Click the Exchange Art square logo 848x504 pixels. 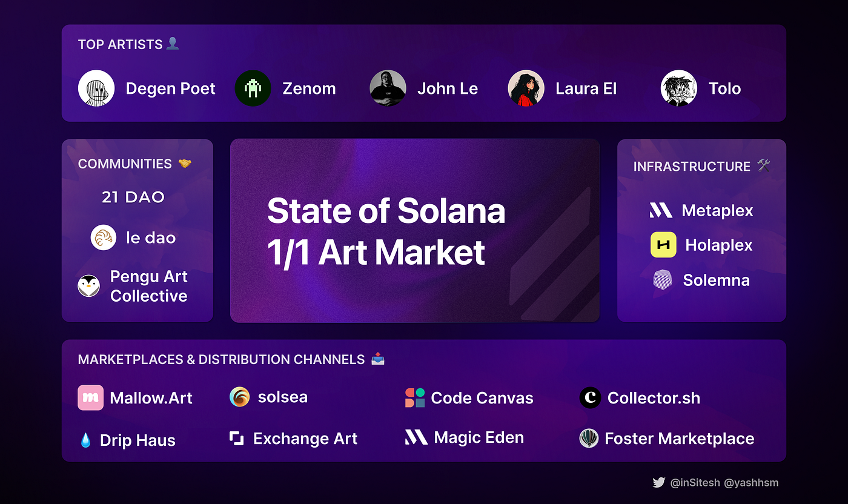tap(237, 439)
